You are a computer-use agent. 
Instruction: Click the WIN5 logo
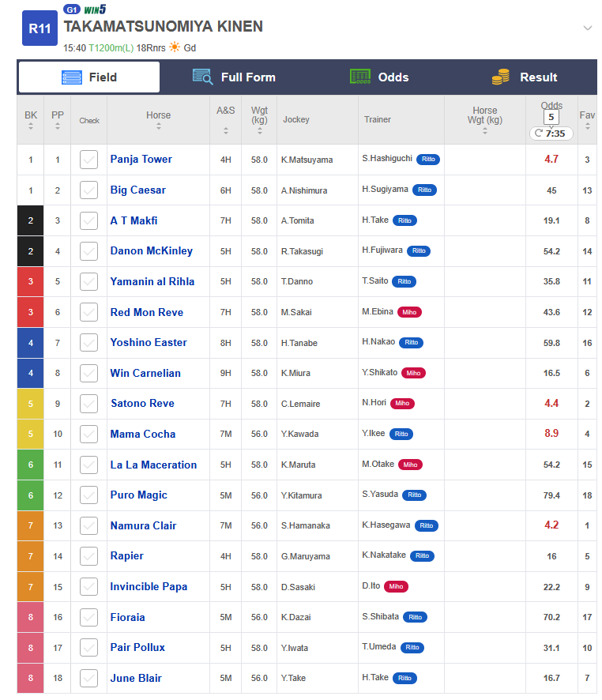pos(95,9)
